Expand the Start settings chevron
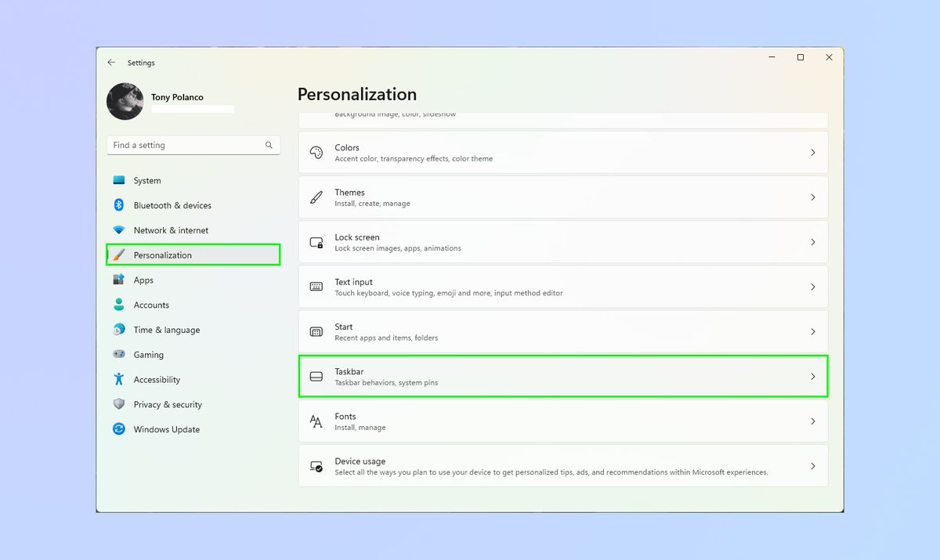 (x=813, y=332)
